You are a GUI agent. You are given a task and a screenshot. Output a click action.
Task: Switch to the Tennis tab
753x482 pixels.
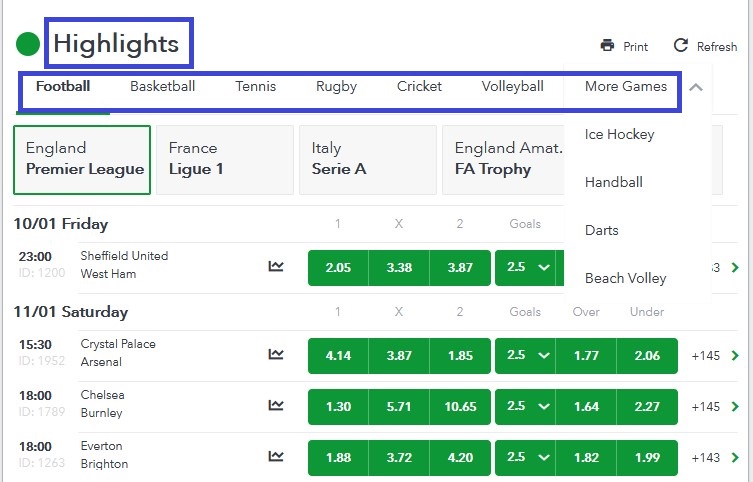[255, 86]
